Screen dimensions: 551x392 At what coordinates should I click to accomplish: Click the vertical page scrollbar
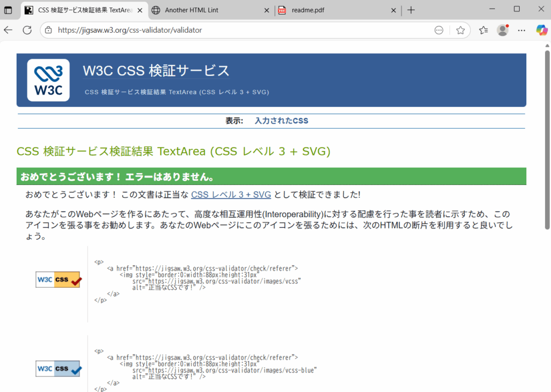coord(547,140)
